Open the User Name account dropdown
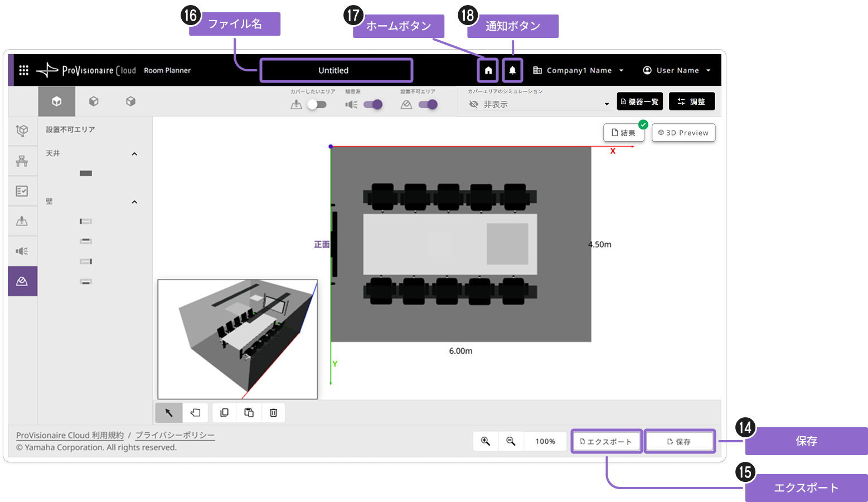868x502 pixels. pos(677,70)
